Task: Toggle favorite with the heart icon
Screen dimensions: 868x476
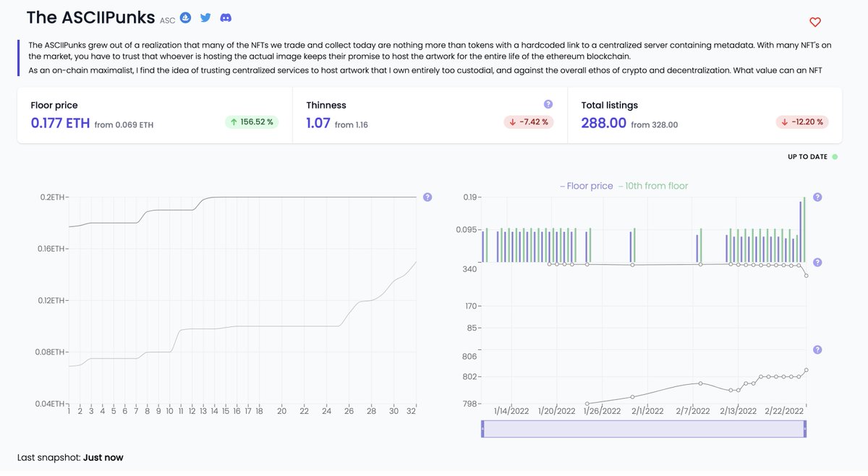Action: click(x=814, y=22)
